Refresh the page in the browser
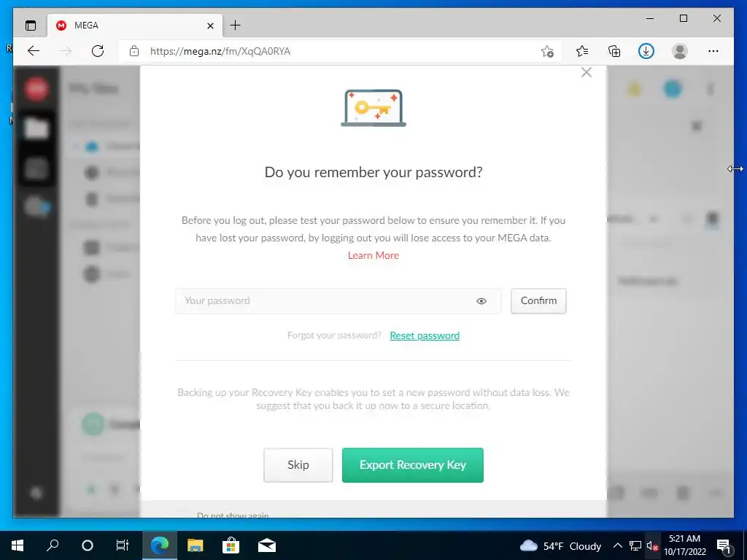 (98, 51)
